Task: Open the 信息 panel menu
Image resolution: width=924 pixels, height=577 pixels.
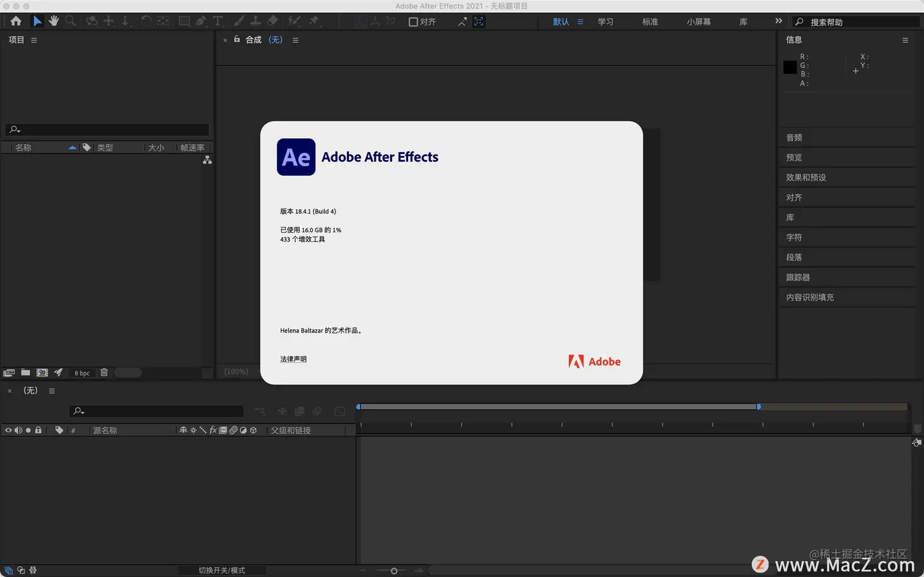Action: coord(905,40)
